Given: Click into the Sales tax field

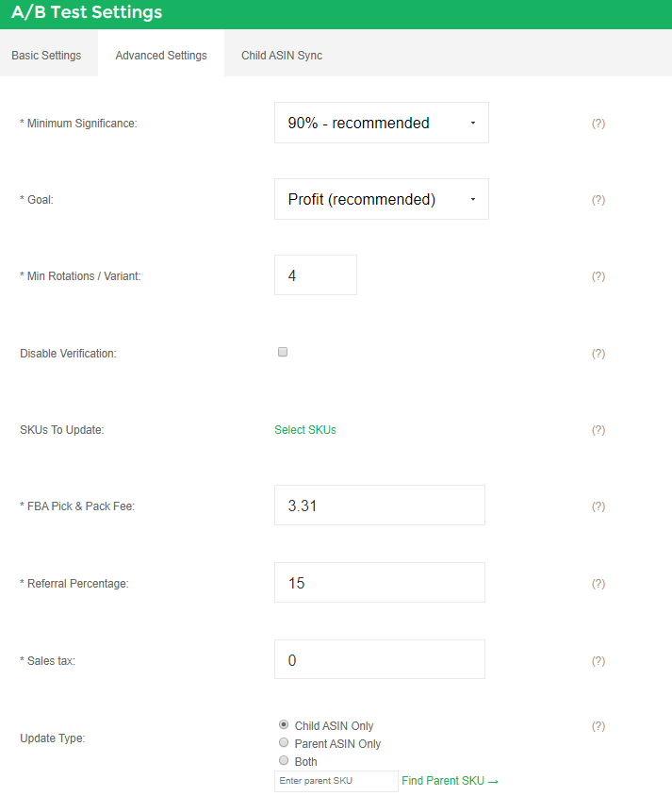Looking at the screenshot, I should (x=380, y=659).
